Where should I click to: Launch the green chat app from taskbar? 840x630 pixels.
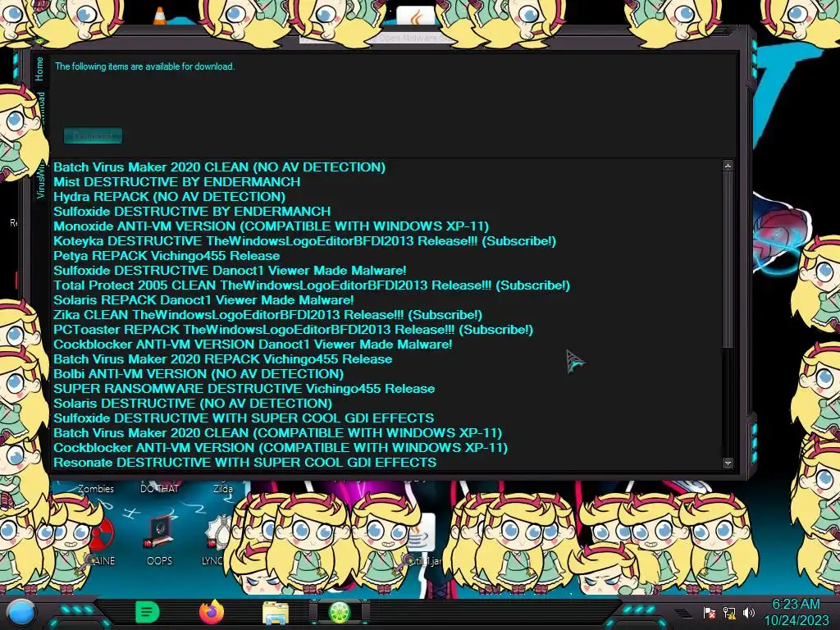(148, 612)
